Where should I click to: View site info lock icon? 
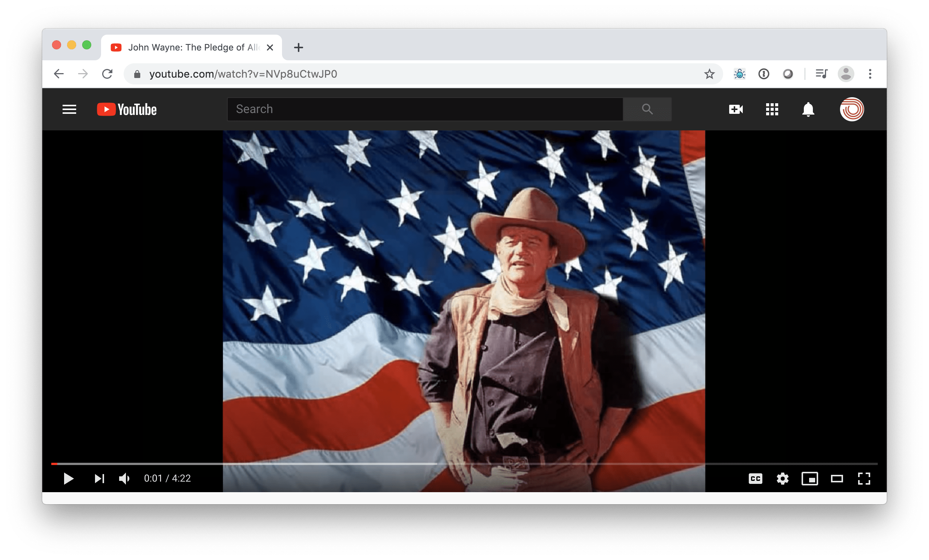pos(137,74)
